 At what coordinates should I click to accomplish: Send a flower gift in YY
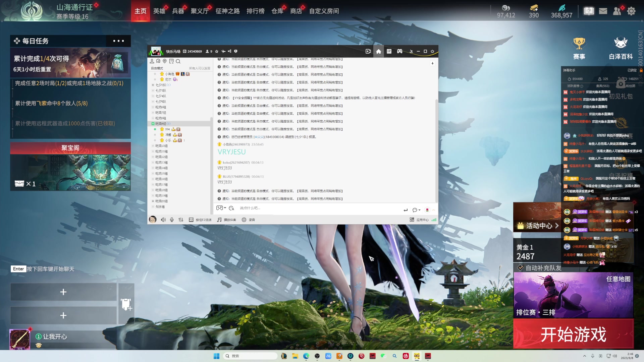427,210
